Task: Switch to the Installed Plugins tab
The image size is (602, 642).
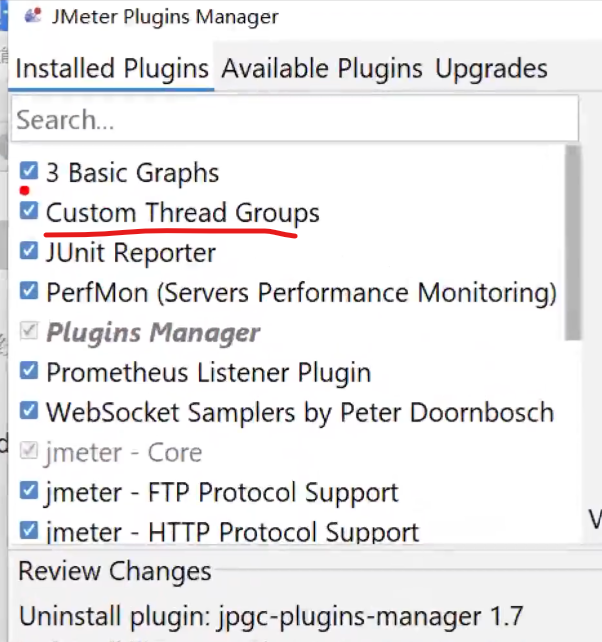Action: click(x=112, y=68)
